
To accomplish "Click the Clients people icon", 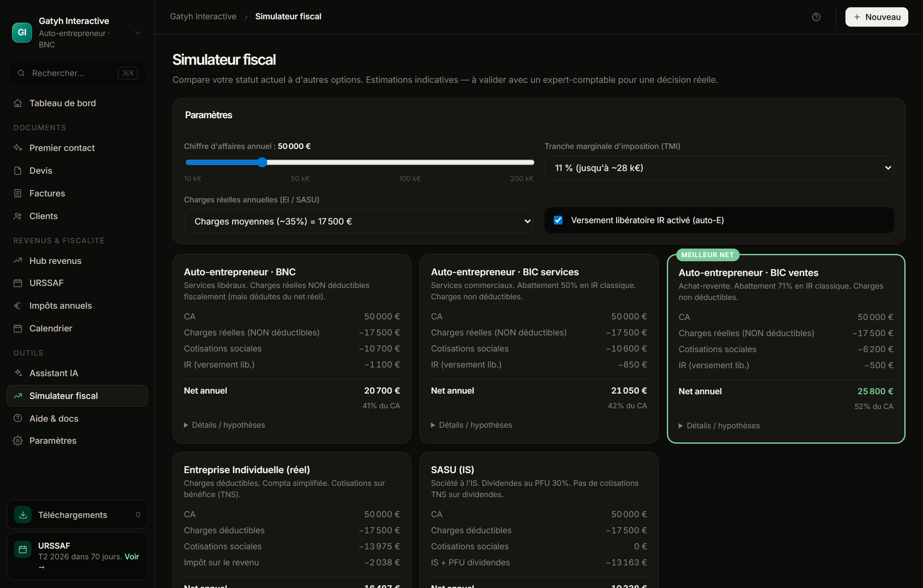I will tap(18, 216).
